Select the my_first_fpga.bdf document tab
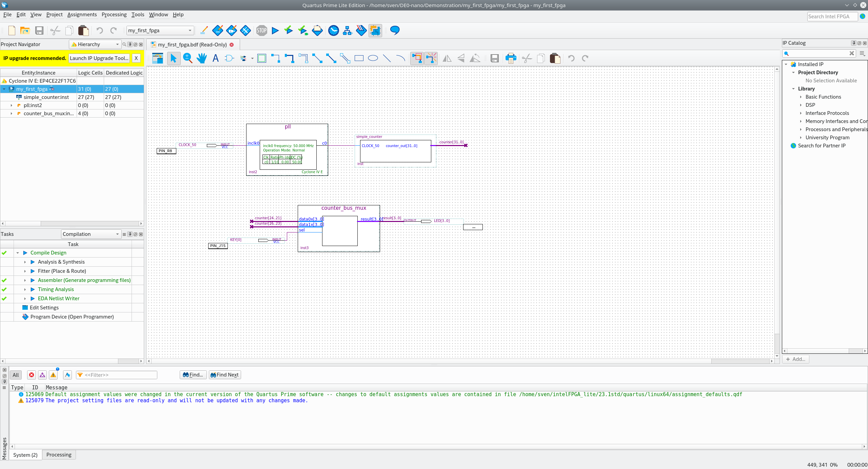868x469 pixels. coord(192,45)
